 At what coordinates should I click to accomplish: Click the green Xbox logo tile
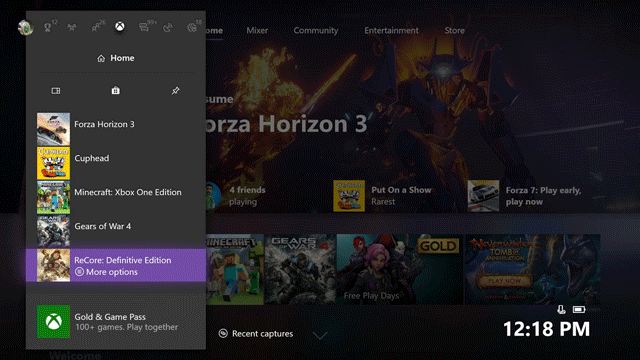point(53,322)
